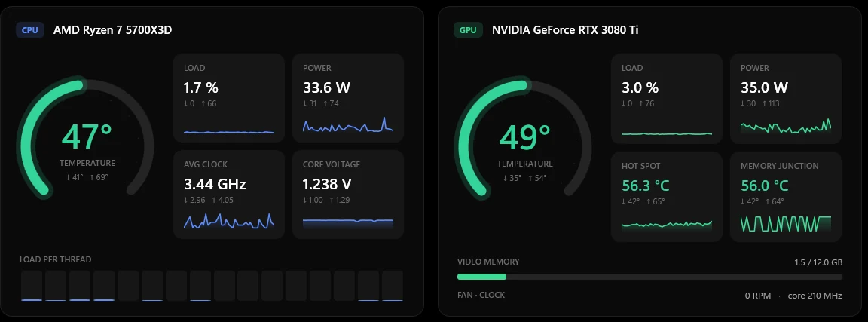868x322 pixels.
Task: Click the CPU power sparkline graph
Action: tap(347, 125)
